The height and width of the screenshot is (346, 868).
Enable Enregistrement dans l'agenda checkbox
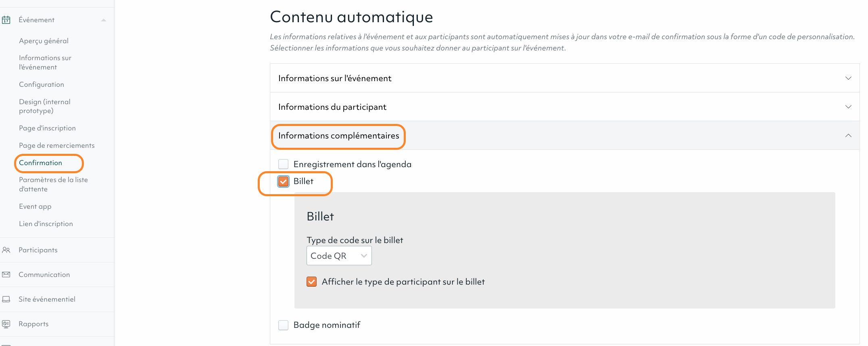click(284, 164)
